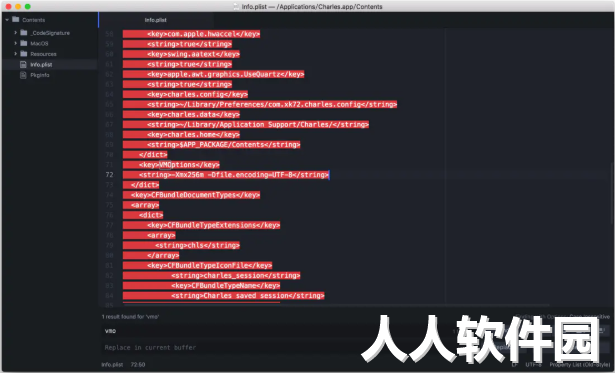615x373 pixels.
Task: Click the UTF-8 encoding selector
Action: click(533, 365)
